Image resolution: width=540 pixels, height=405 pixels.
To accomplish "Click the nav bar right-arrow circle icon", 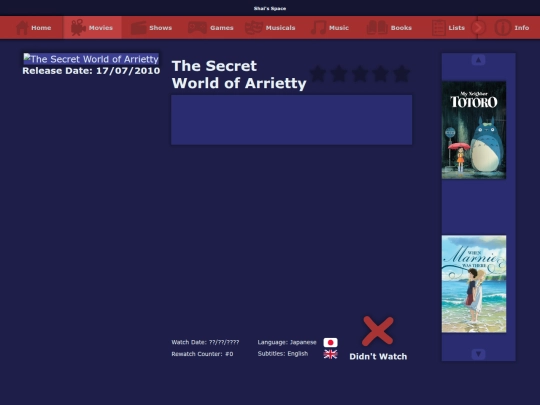I will click(x=478, y=28).
